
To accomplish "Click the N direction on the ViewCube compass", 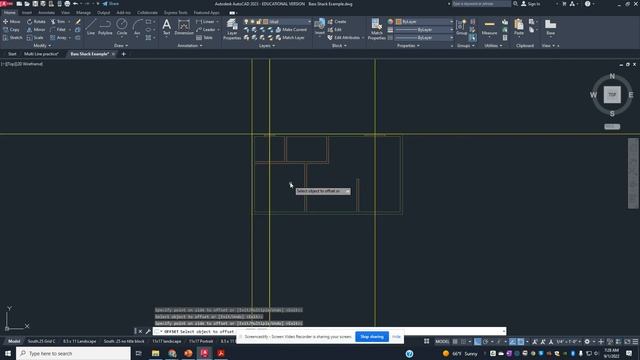I will point(612,76).
